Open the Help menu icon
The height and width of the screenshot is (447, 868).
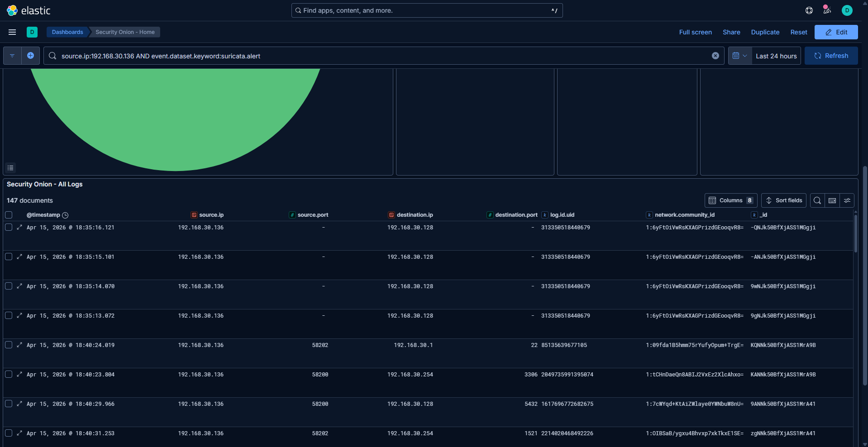pos(809,10)
